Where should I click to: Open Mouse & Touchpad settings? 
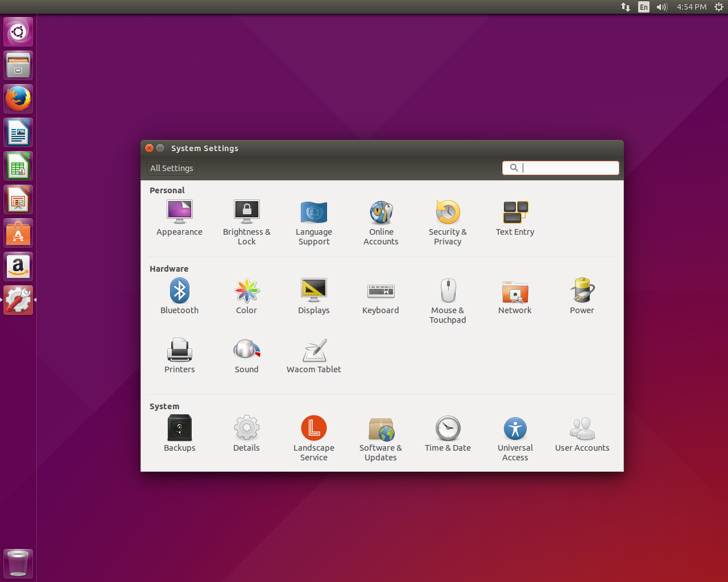[x=448, y=301]
